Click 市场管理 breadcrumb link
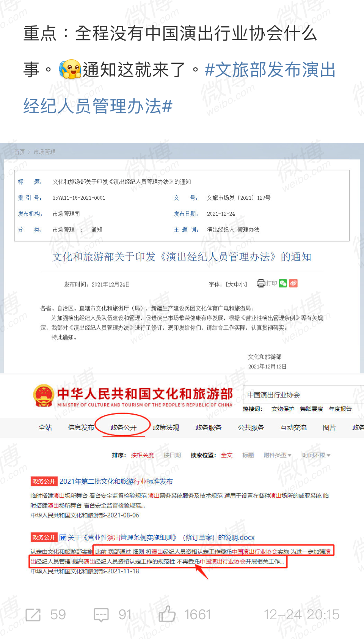364x639 pixels. point(44,152)
